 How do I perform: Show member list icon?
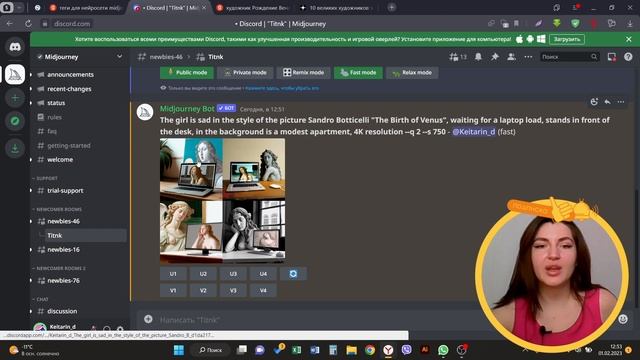(x=511, y=57)
